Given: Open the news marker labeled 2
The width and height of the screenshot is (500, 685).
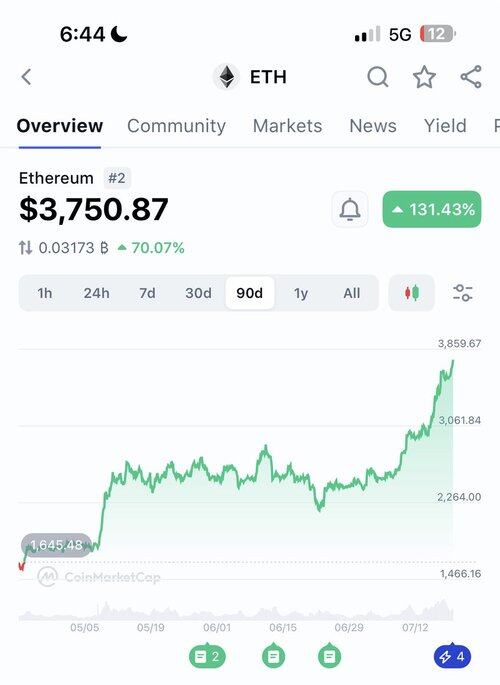Looking at the screenshot, I should tap(207, 656).
